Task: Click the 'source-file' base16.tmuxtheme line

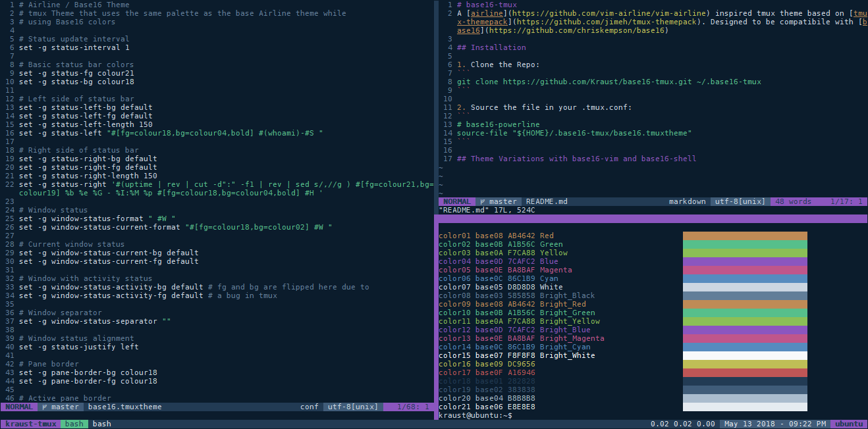Action: click(574, 133)
